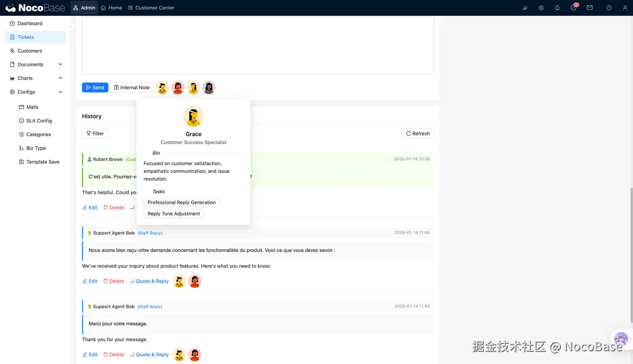633x364 pixels.
Task: Select the pink-background avatar beside Internal Note
Action: (x=178, y=87)
